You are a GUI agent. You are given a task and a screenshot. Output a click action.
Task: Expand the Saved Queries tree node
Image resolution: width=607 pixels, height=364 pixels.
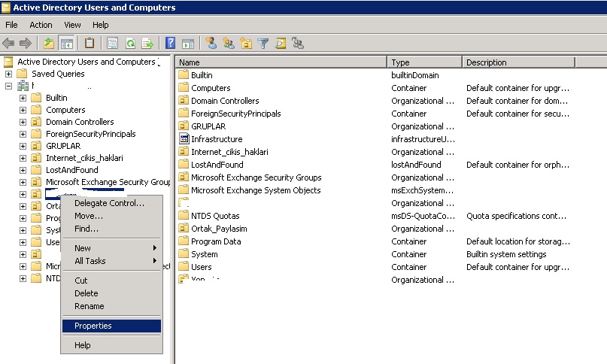click(8, 74)
